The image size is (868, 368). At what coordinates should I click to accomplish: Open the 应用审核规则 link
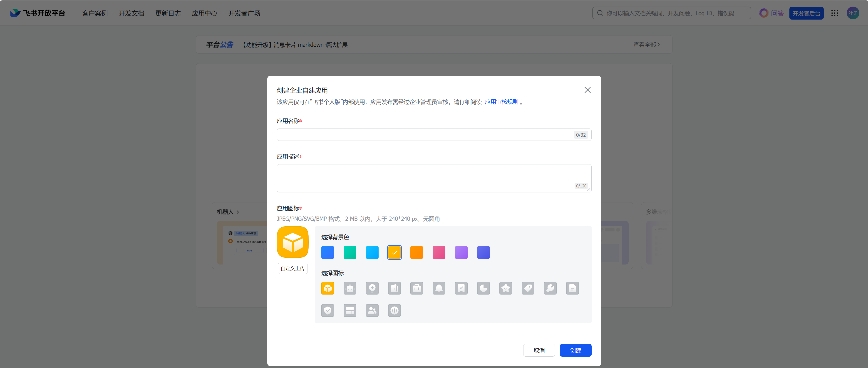click(501, 102)
